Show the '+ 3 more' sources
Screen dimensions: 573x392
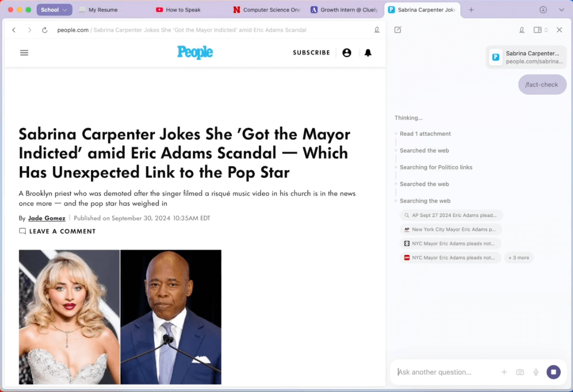pos(519,258)
